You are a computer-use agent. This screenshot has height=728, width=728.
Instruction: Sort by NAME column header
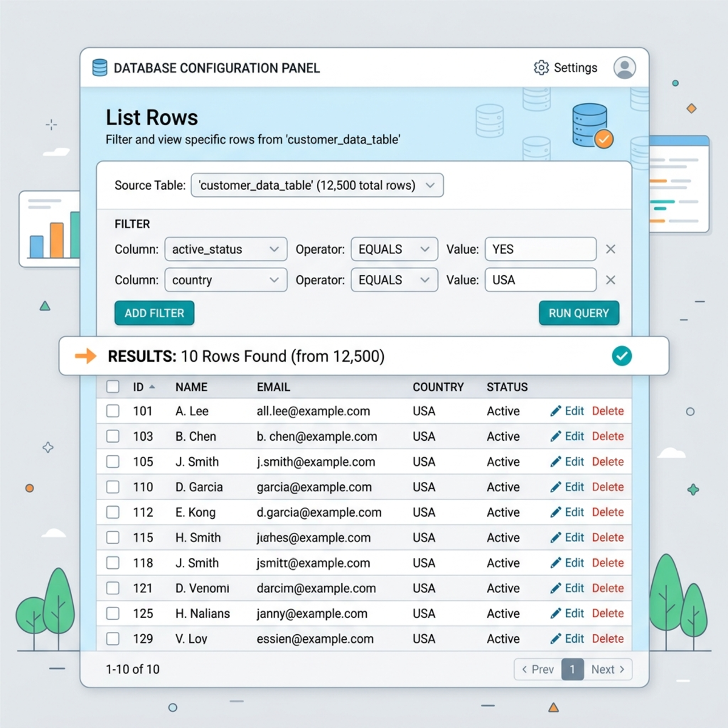[x=191, y=387]
